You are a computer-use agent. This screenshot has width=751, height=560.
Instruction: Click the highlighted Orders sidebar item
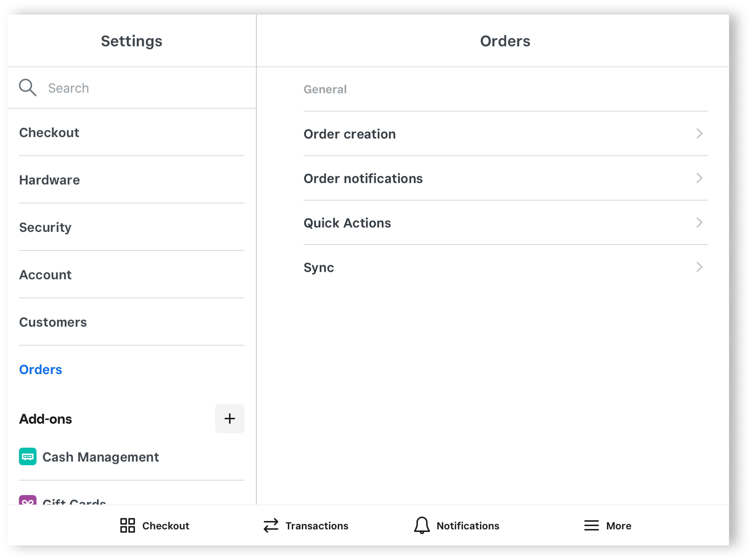[41, 370]
